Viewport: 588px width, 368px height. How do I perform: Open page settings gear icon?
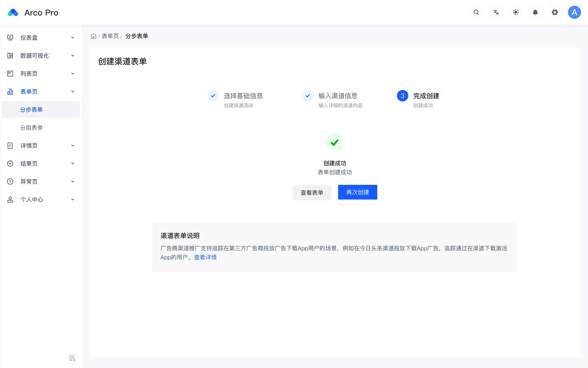(555, 12)
